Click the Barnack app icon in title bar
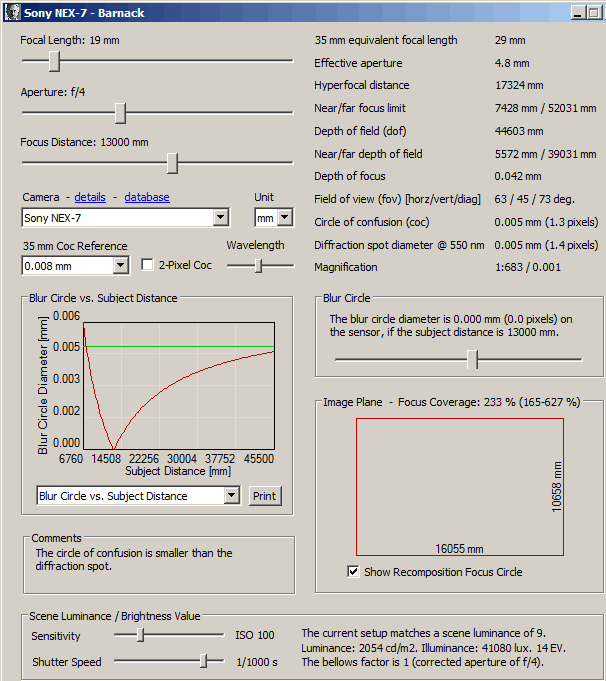606x681 pixels. click(12, 13)
